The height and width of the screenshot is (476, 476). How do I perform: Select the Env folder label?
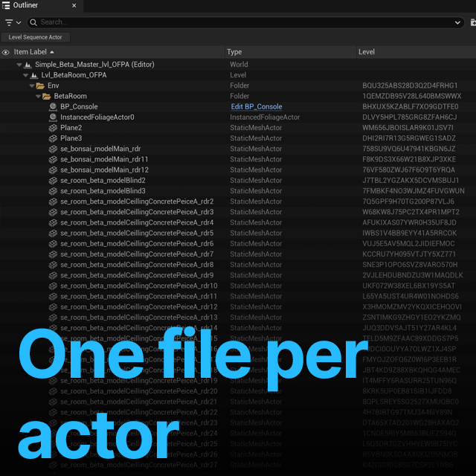click(53, 86)
